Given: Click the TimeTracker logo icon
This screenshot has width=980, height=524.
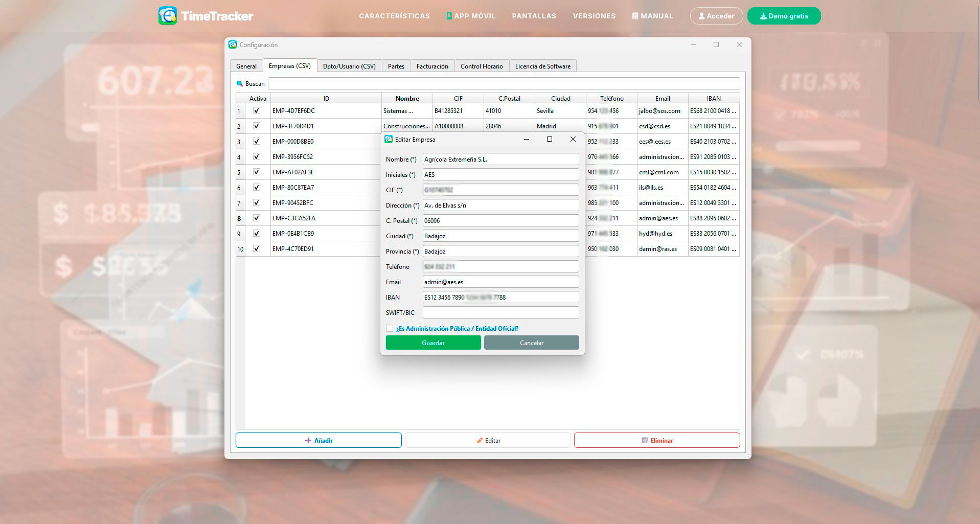Looking at the screenshot, I should click(x=168, y=15).
